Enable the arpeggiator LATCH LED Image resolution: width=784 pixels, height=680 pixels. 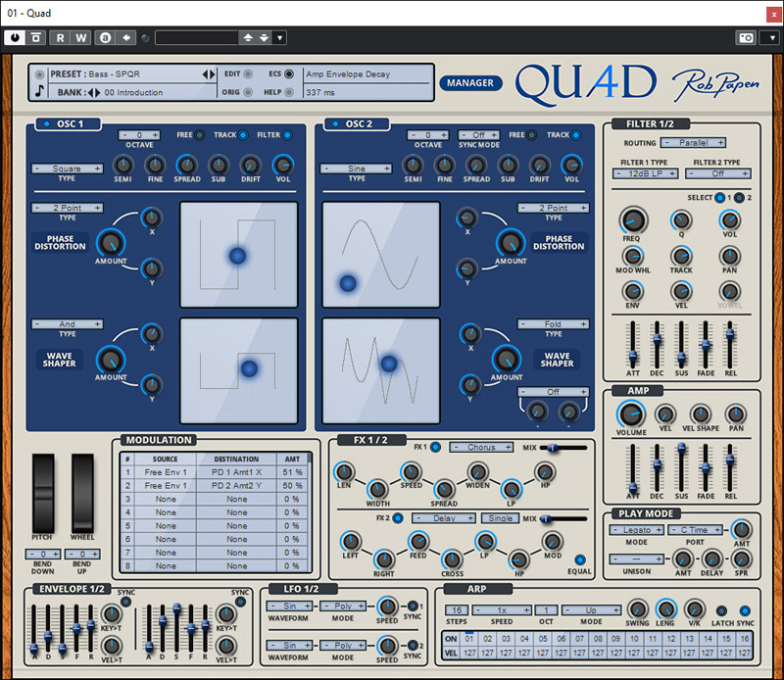pyautogui.click(x=722, y=610)
